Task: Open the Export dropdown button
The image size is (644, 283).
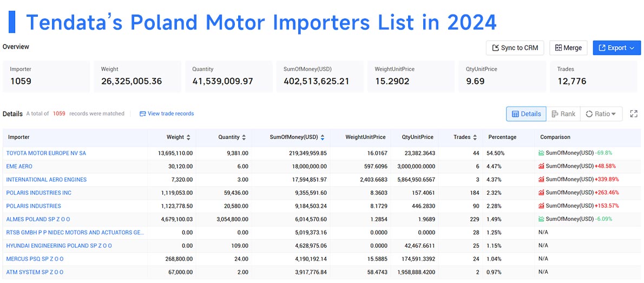Action: click(x=616, y=48)
